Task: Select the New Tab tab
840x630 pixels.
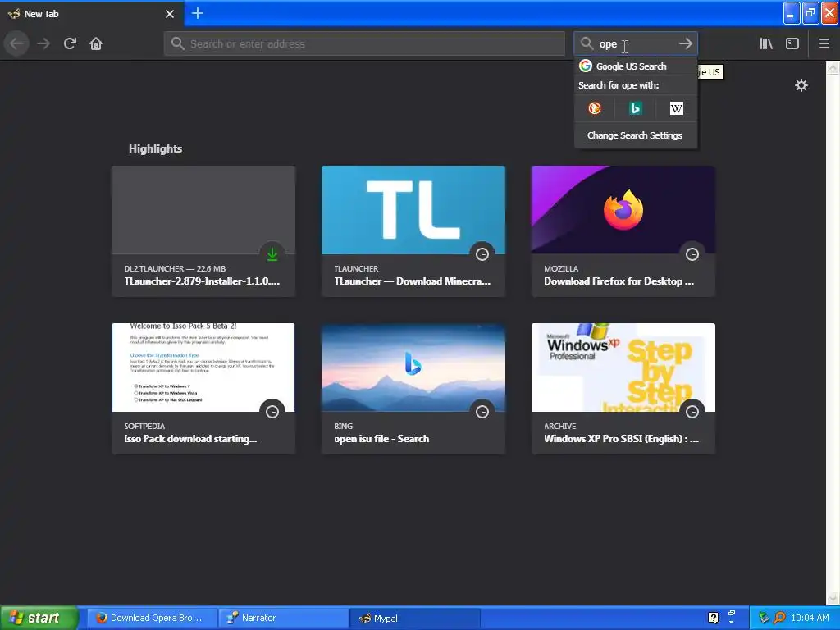Action: click(x=92, y=14)
